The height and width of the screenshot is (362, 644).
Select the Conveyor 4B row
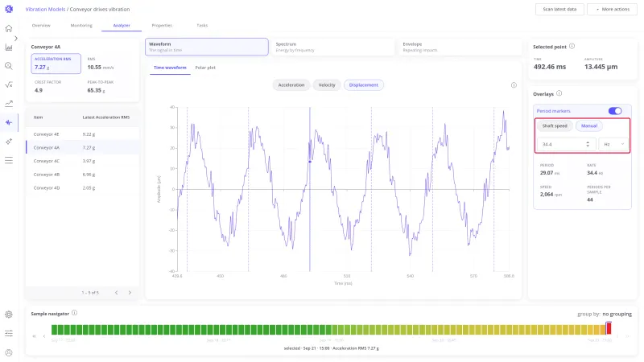[x=83, y=175]
